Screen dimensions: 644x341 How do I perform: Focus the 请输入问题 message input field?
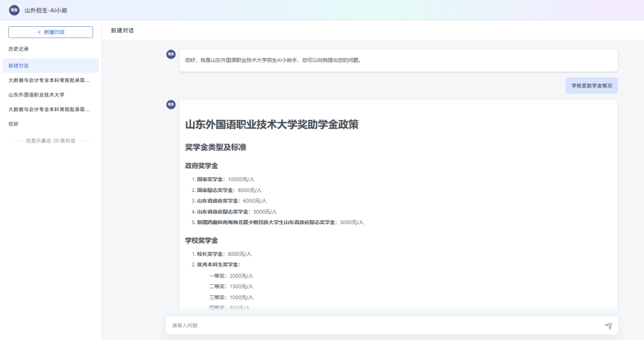[x=382, y=325]
